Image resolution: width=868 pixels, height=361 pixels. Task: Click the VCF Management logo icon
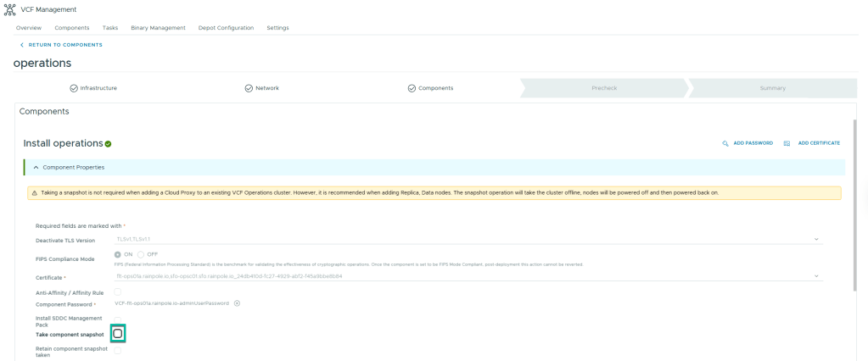click(x=10, y=9)
